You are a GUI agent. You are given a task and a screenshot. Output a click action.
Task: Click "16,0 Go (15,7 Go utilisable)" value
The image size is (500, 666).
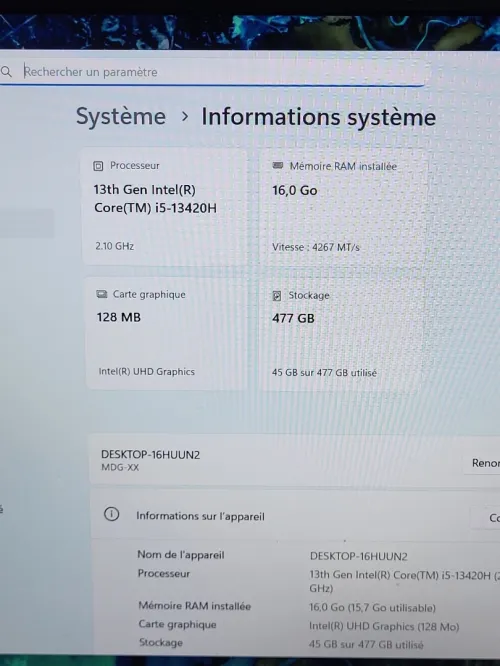373,608
